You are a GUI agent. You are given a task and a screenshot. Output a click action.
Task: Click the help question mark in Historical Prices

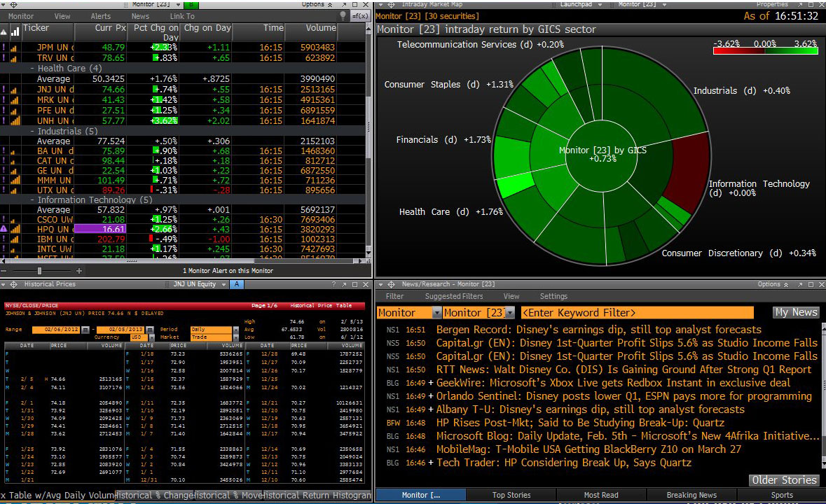coord(333,284)
